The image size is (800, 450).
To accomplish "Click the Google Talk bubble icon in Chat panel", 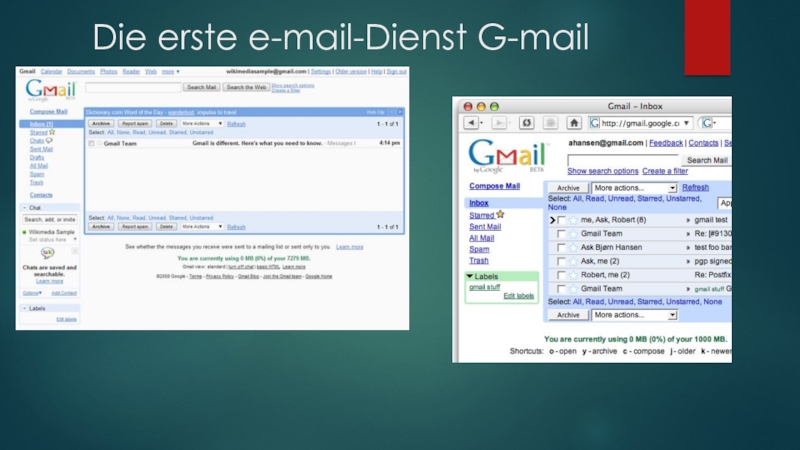I will [47, 254].
